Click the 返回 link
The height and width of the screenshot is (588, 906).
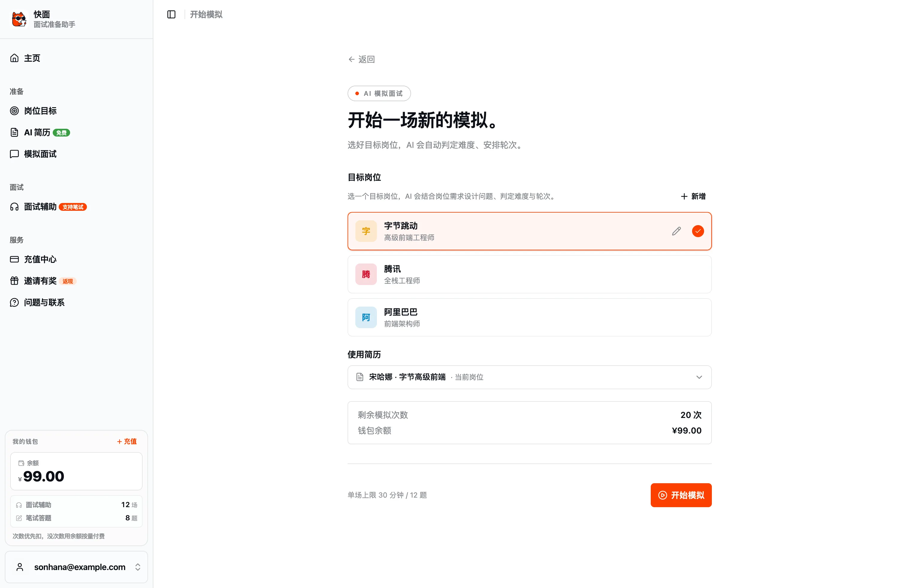click(x=361, y=59)
